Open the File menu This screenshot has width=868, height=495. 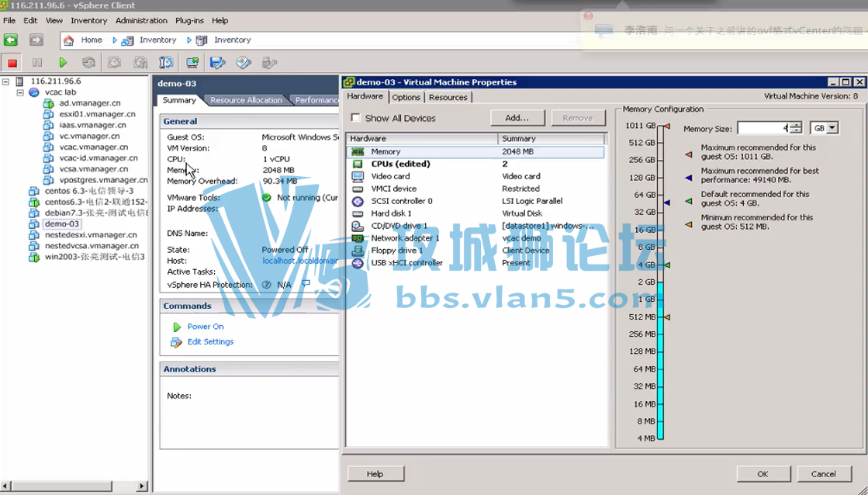pos(9,20)
